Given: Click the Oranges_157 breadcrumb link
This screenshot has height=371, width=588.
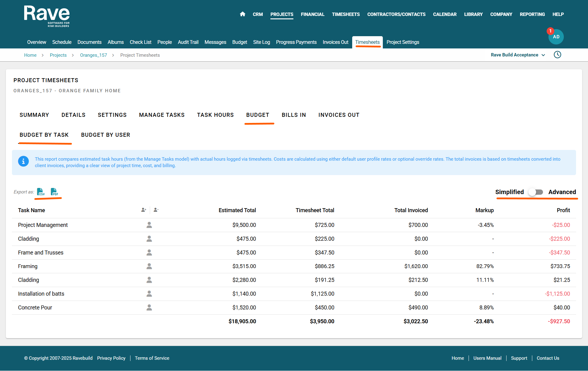Looking at the screenshot, I should (x=93, y=55).
